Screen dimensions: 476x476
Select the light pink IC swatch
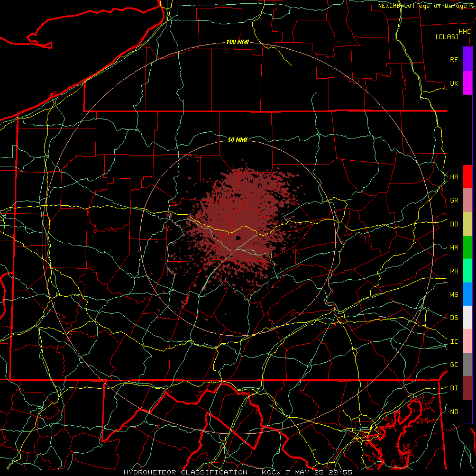[x=467, y=341]
